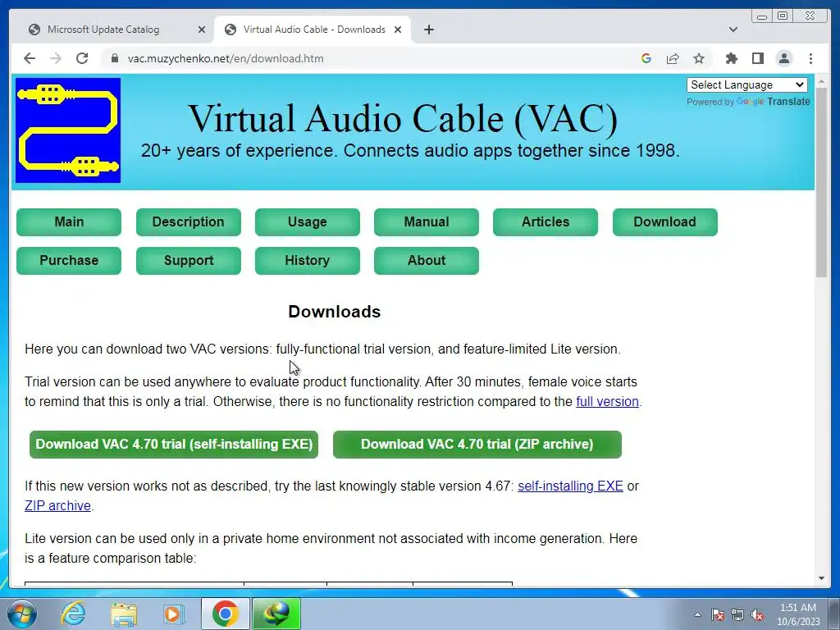Viewport: 840px width, 630px height.
Task: Open the network tray icon
Action: click(737, 614)
